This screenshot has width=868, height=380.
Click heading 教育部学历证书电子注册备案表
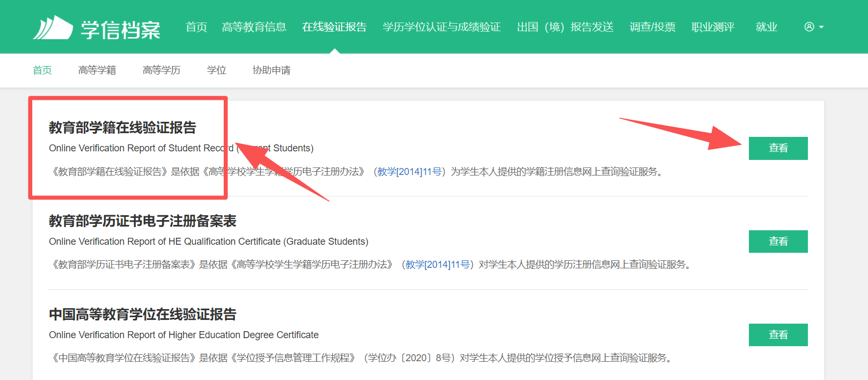coord(143,221)
